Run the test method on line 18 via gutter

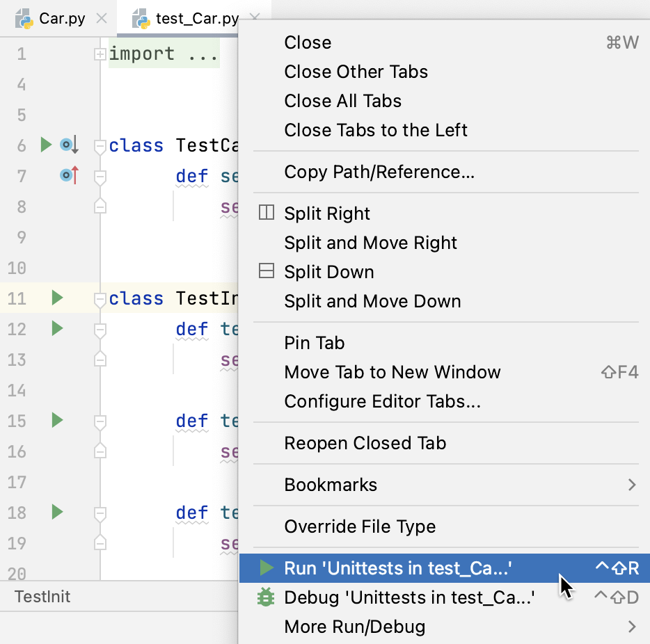pos(56,513)
